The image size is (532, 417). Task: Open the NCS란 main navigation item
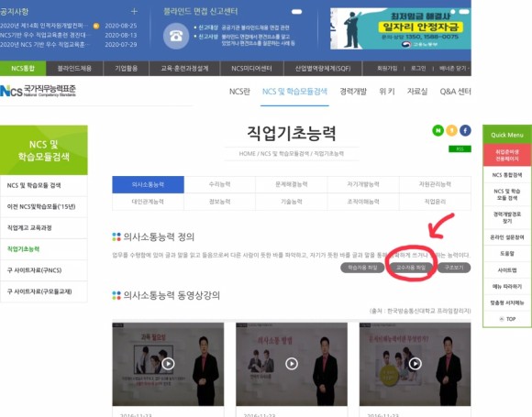pyautogui.click(x=239, y=92)
